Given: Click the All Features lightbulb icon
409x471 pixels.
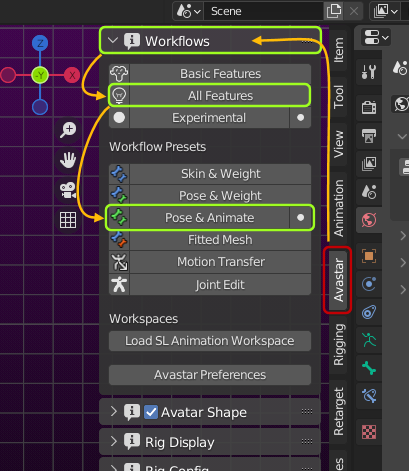Looking at the screenshot, I should coord(119,96).
